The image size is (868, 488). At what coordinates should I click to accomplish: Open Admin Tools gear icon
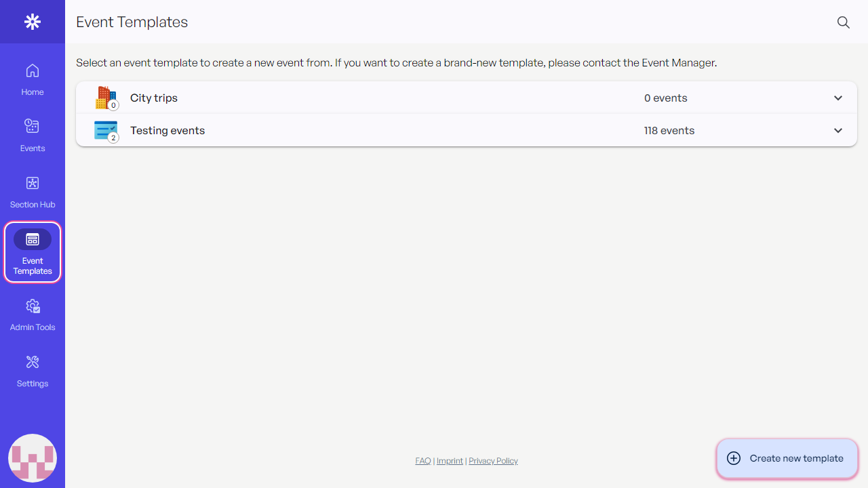point(33,306)
